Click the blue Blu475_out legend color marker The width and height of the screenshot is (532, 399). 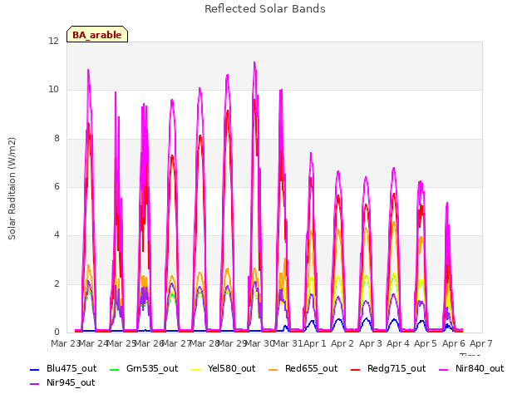35,369
